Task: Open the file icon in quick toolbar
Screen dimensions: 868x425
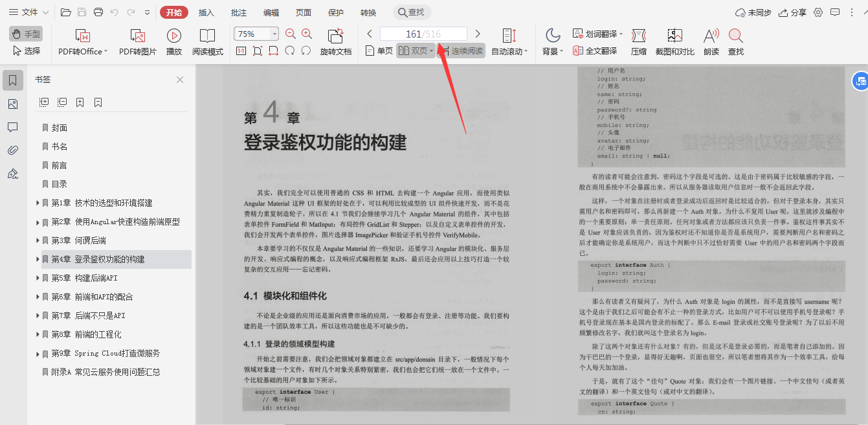Action: [65, 12]
